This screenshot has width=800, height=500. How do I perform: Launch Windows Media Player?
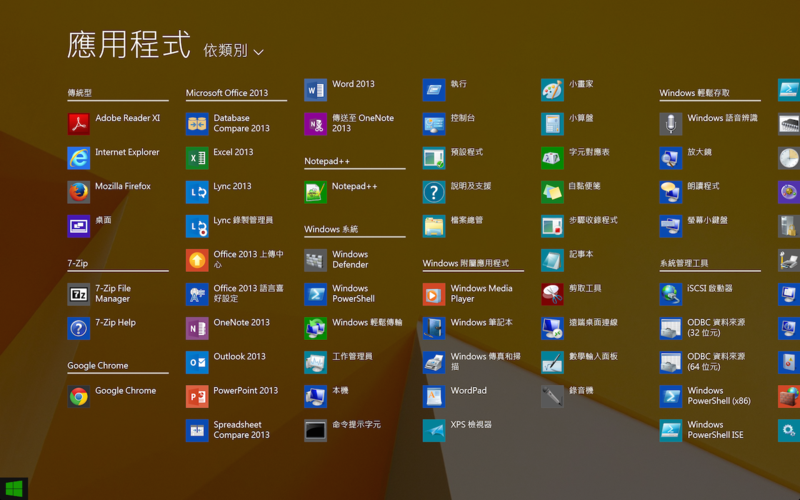pyautogui.click(x=434, y=294)
